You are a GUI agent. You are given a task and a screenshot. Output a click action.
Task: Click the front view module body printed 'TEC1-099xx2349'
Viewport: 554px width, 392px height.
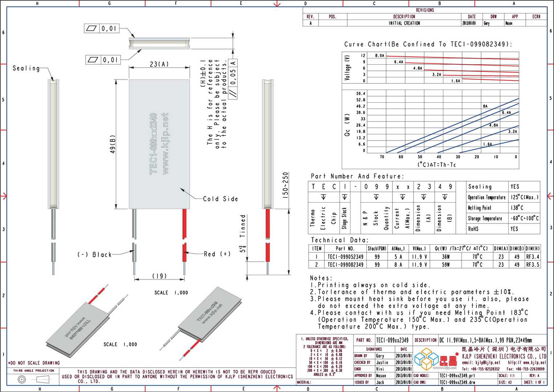click(x=159, y=144)
